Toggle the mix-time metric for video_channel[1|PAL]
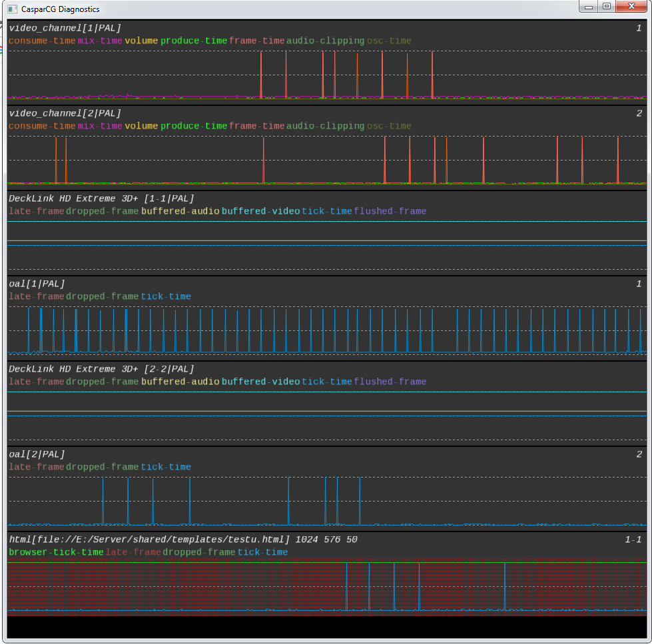The width and height of the screenshot is (652, 644). click(x=99, y=41)
